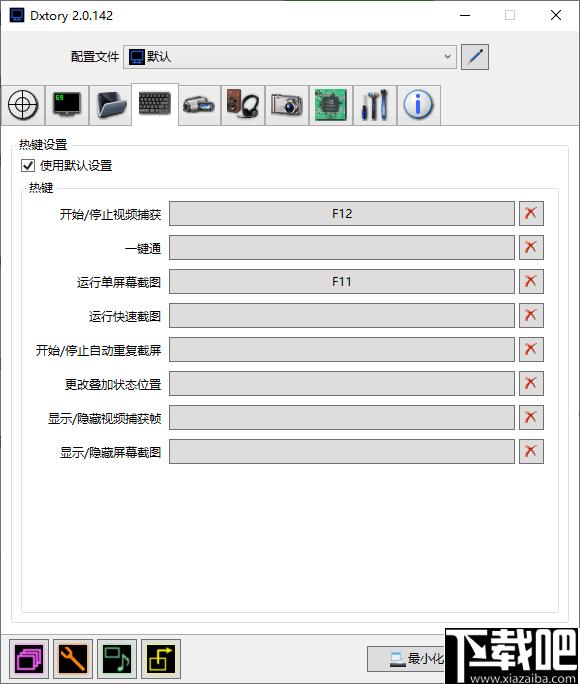This screenshot has height=684, width=580.
Task: Clear the 运行快速截图 hotkey with red X
Action: (x=531, y=315)
